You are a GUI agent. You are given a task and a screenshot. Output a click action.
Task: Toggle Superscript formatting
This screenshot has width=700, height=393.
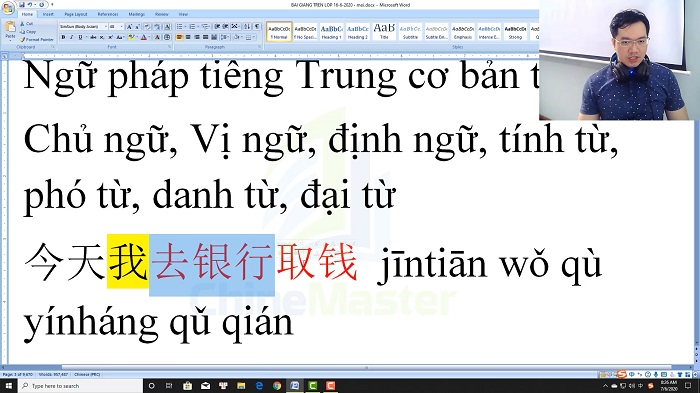[x=110, y=37]
